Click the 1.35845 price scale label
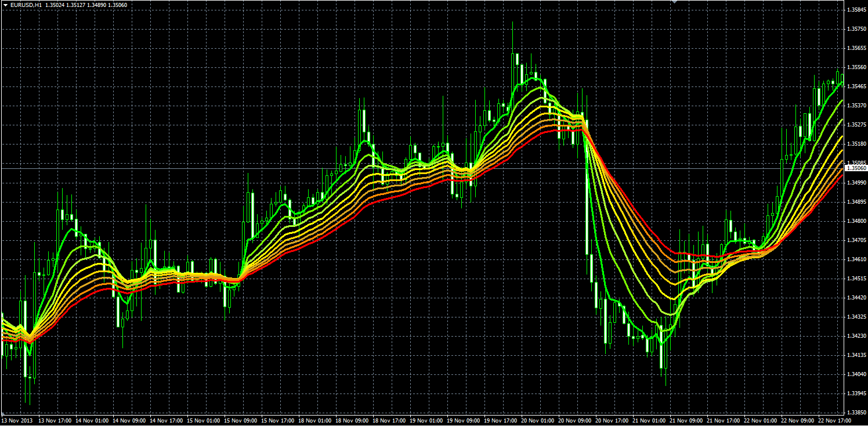 click(x=856, y=10)
